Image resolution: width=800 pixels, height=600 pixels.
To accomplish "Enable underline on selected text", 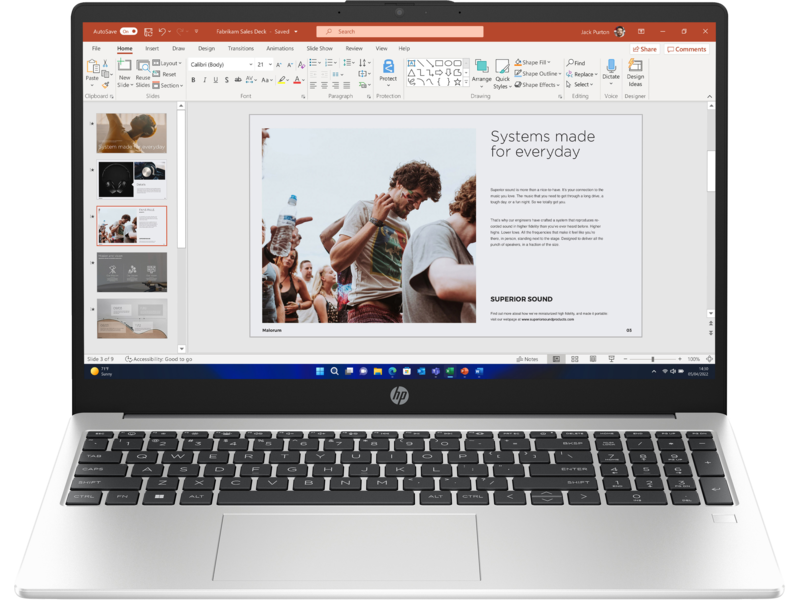I will point(214,79).
